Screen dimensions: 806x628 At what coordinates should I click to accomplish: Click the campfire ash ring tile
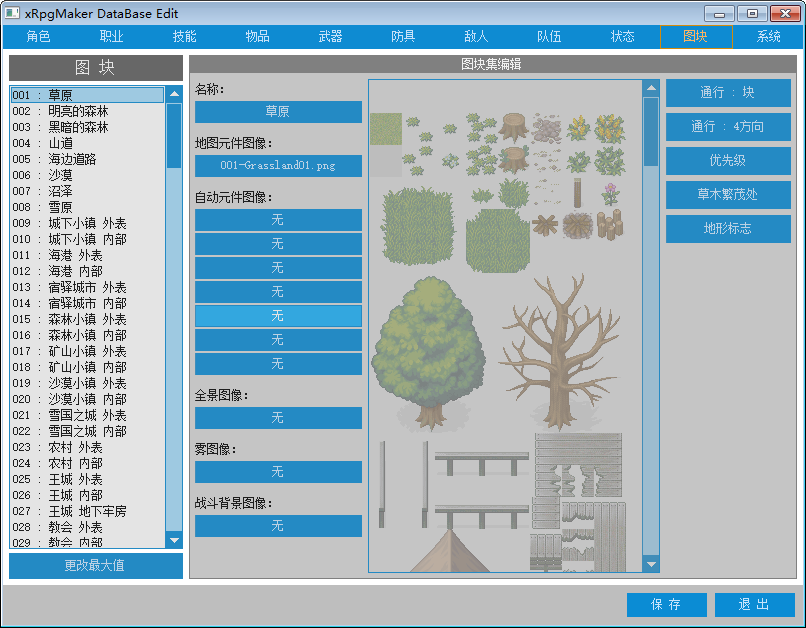(578, 226)
